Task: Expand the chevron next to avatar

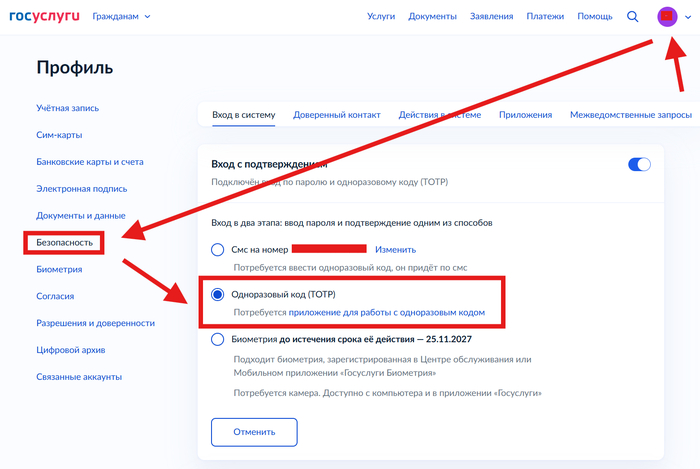Action: pyautogui.click(x=686, y=17)
